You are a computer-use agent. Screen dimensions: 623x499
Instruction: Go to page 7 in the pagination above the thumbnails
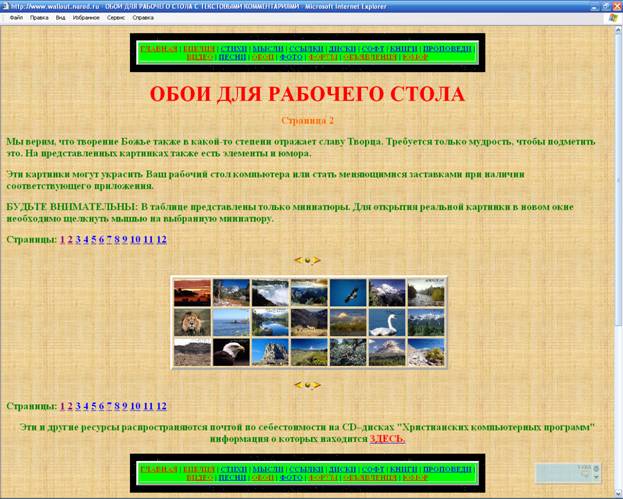coord(109,240)
